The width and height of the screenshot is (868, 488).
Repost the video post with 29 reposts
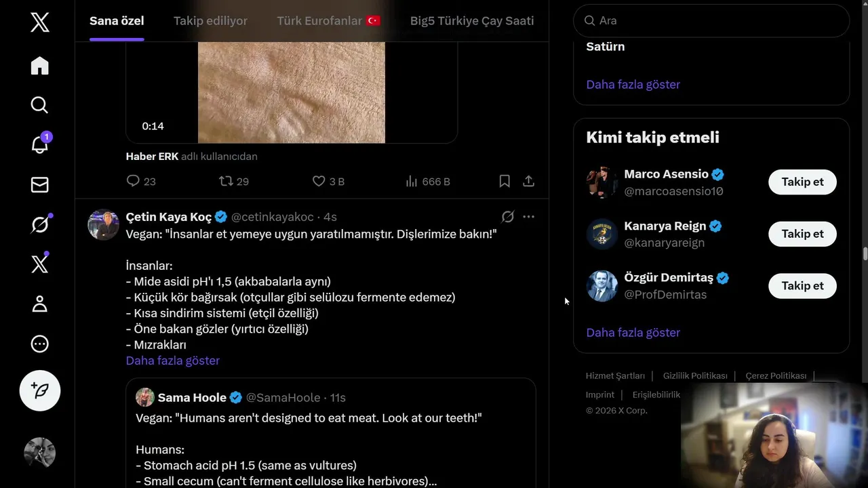pyautogui.click(x=234, y=182)
